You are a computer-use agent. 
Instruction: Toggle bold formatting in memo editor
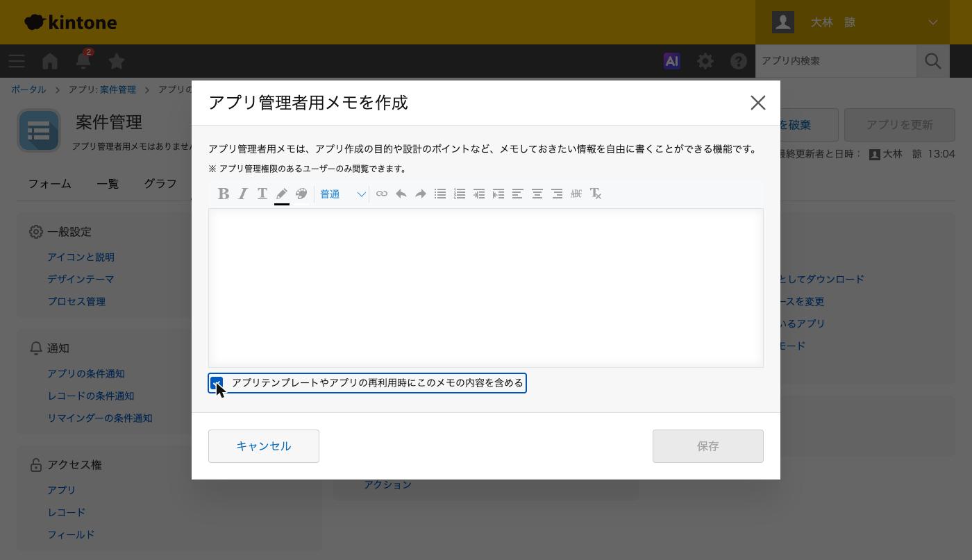pyautogui.click(x=224, y=194)
